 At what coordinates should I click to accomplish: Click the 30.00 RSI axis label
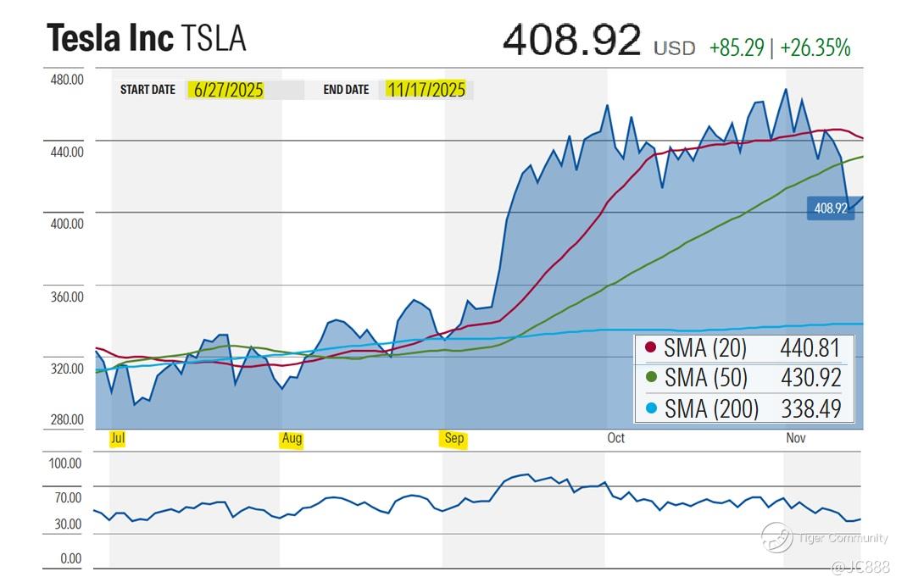(68, 524)
